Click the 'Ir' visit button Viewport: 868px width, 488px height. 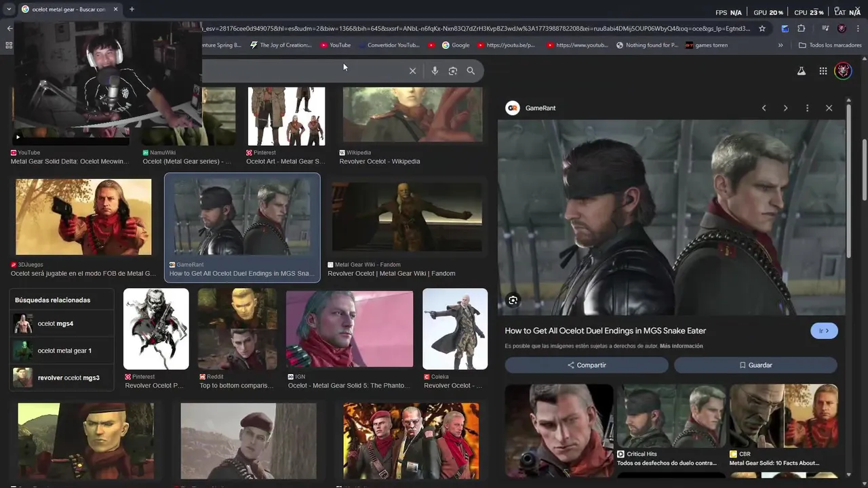824,331
